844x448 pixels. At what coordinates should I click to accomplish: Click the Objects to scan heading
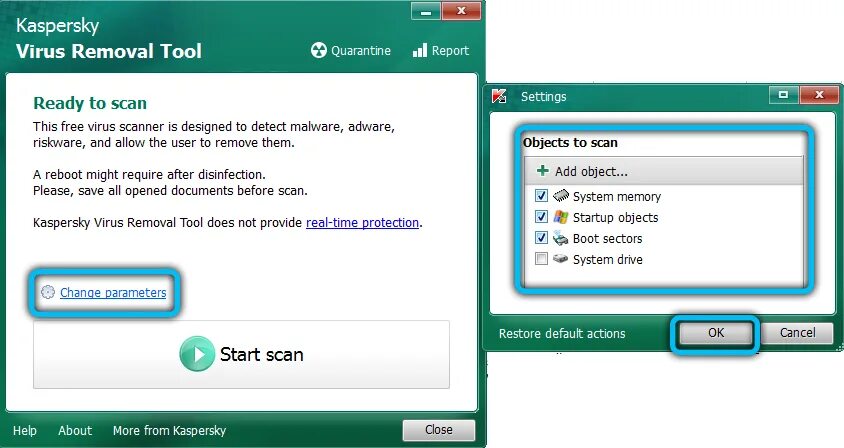570,143
